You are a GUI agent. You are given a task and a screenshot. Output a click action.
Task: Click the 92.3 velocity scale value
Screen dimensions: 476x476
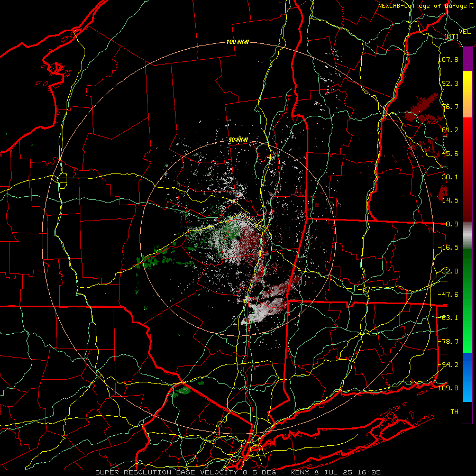coord(450,83)
